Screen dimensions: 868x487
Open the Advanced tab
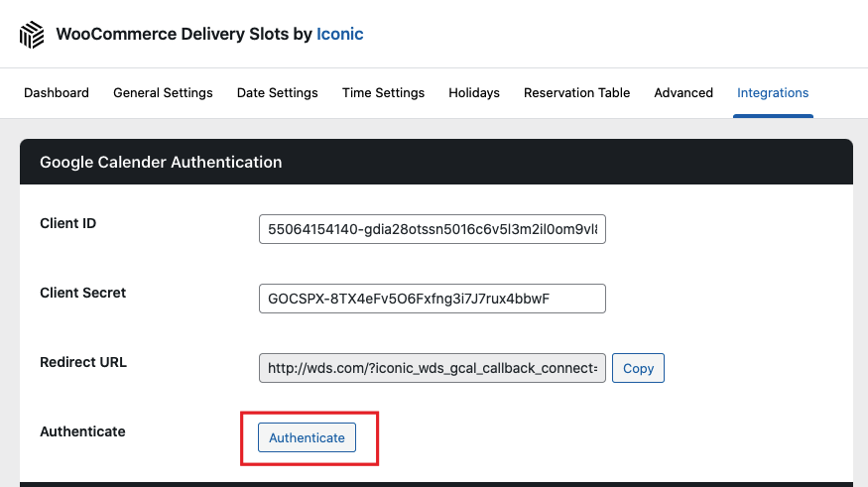tap(683, 93)
